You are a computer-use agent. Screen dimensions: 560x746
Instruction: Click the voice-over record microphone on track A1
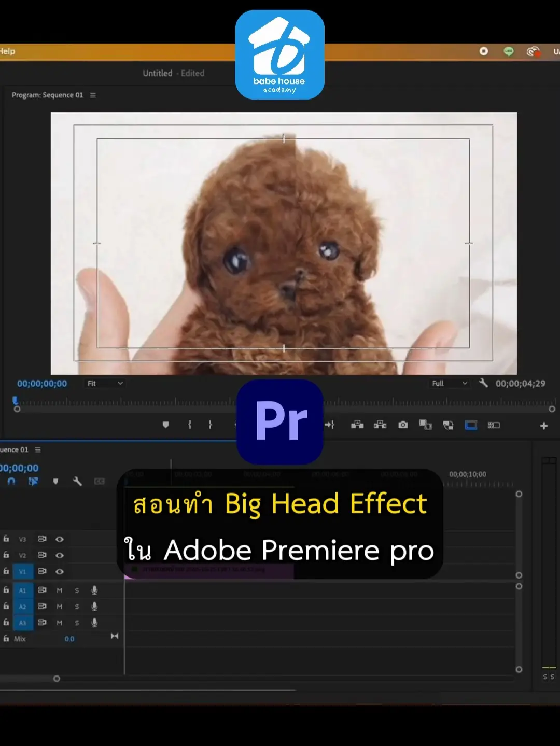(94, 590)
